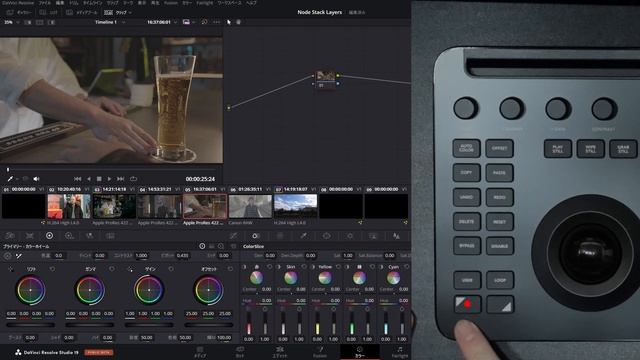The height and width of the screenshot is (360, 640).
Task: Open the viewer three-dots options menu
Action: [x=216, y=22]
